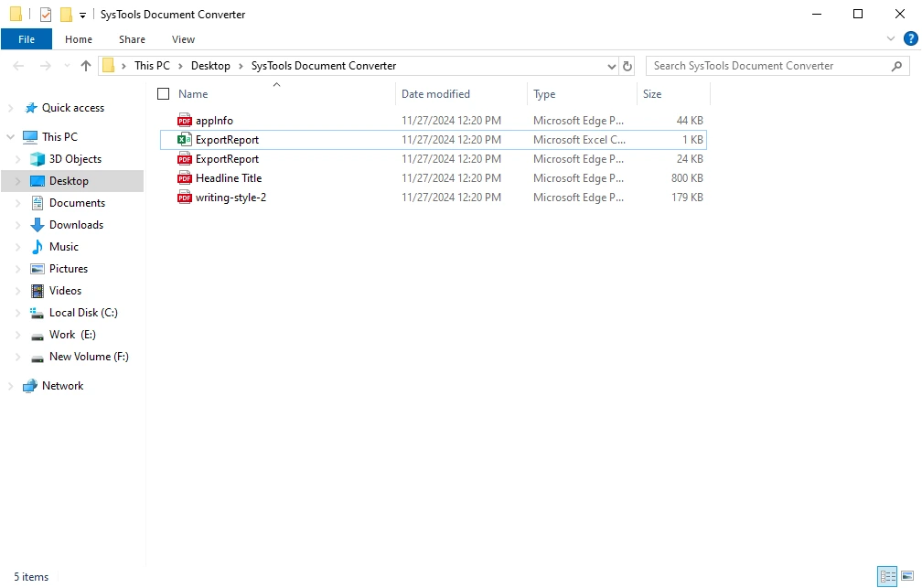922x588 pixels.
Task: Click the Videos film icon
Action: [x=38, y=291]
